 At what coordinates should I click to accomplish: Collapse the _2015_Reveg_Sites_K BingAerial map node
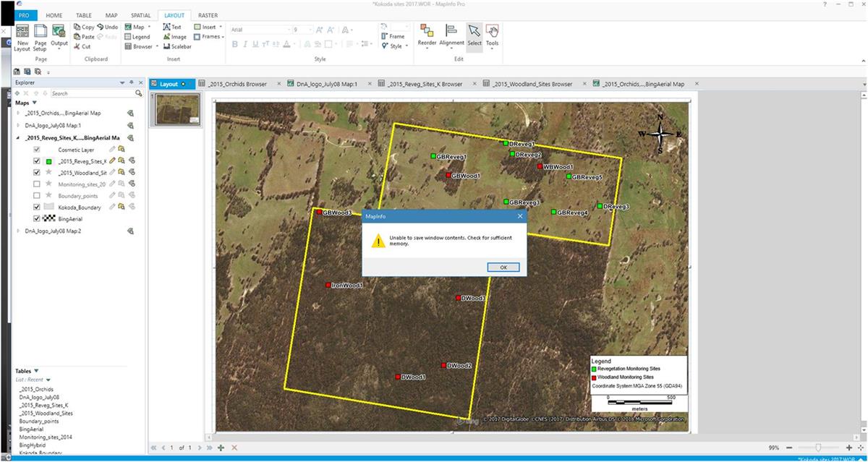19,137
